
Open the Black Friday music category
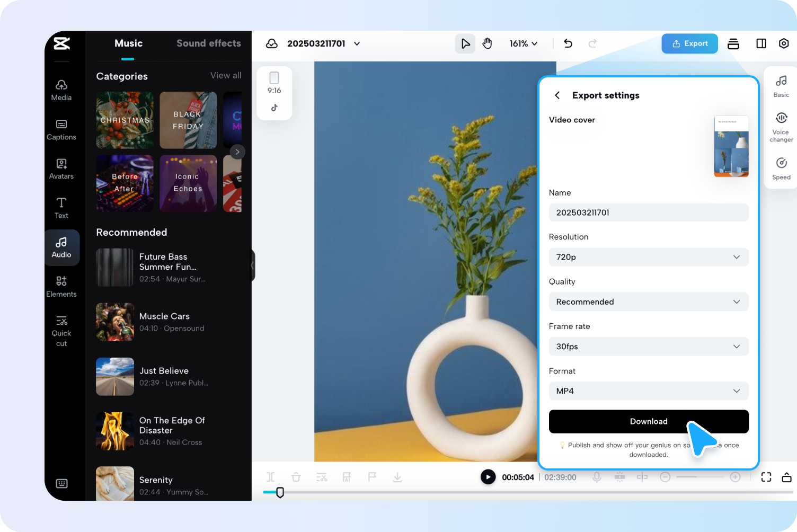(x=188, y=120)
